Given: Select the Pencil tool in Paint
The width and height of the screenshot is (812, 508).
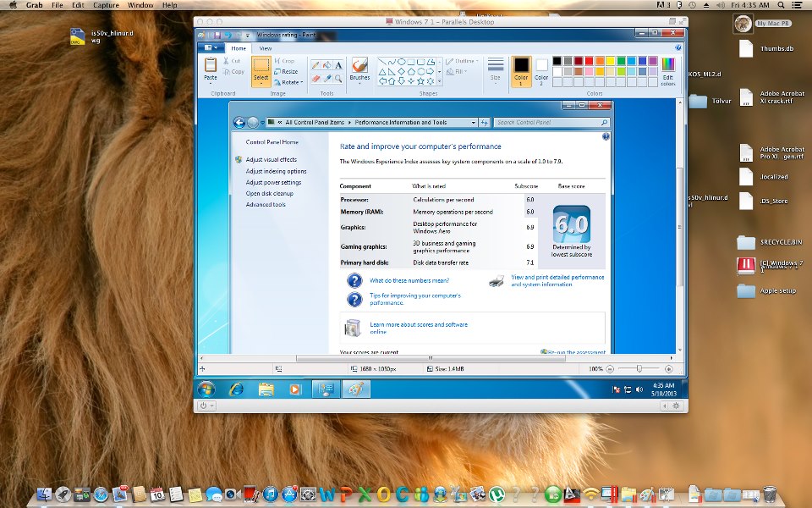Looking at the screenshot, I should point(315,65).
